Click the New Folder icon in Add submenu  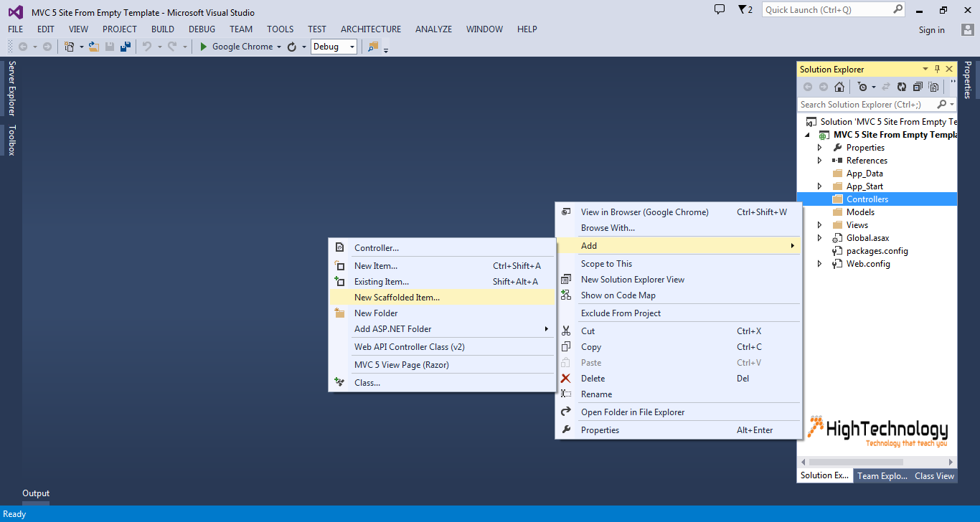click(x=340, y=313)
